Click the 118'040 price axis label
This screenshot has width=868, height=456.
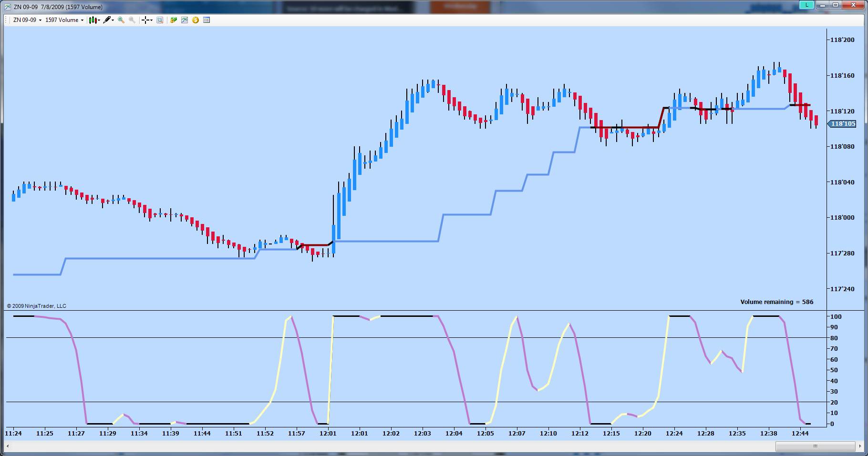click(x=842, y=182)
